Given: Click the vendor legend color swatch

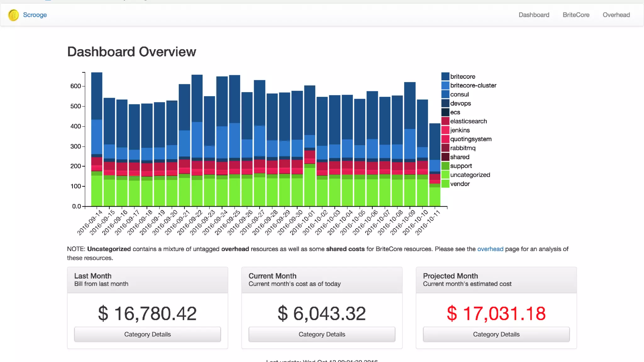Looking at the screenshot, I should (445, 184).
